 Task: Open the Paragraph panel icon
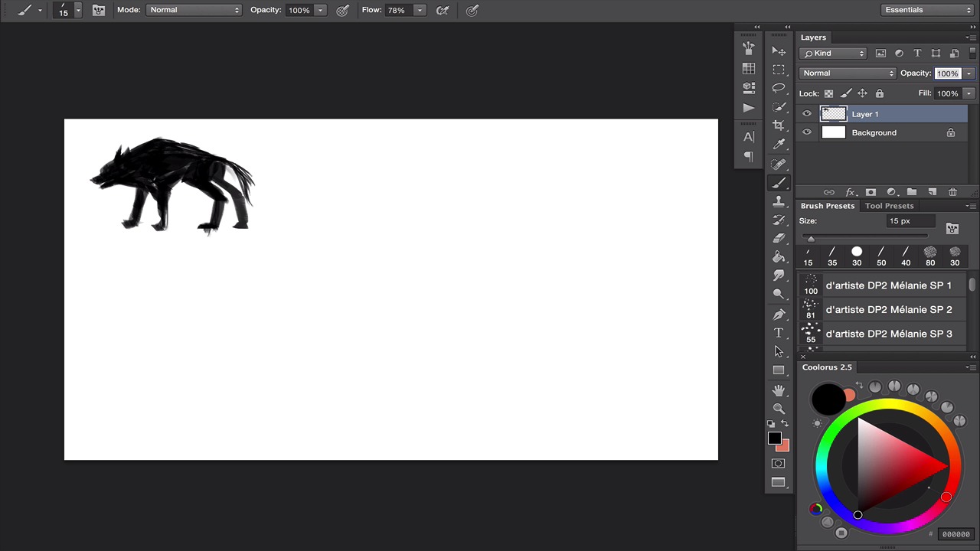[749, 157]
